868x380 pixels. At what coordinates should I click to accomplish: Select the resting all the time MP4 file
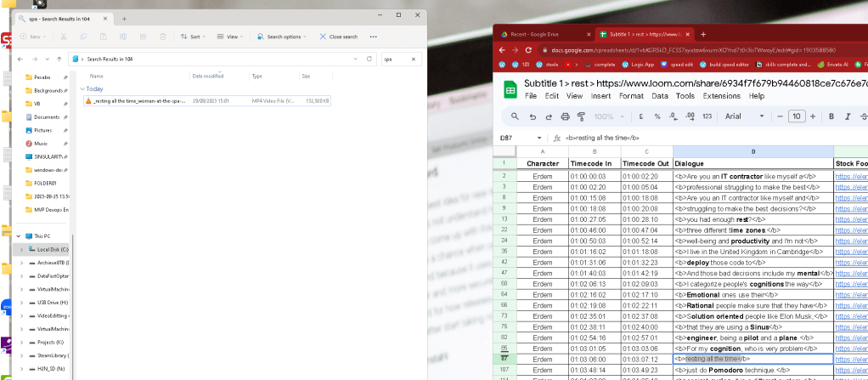pos(207,101)
